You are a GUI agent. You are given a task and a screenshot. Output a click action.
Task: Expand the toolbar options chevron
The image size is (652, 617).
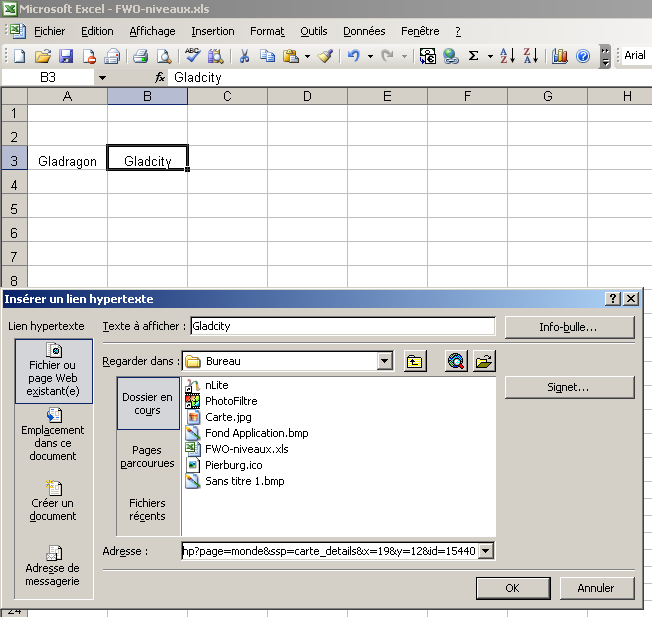pos(605,56)
